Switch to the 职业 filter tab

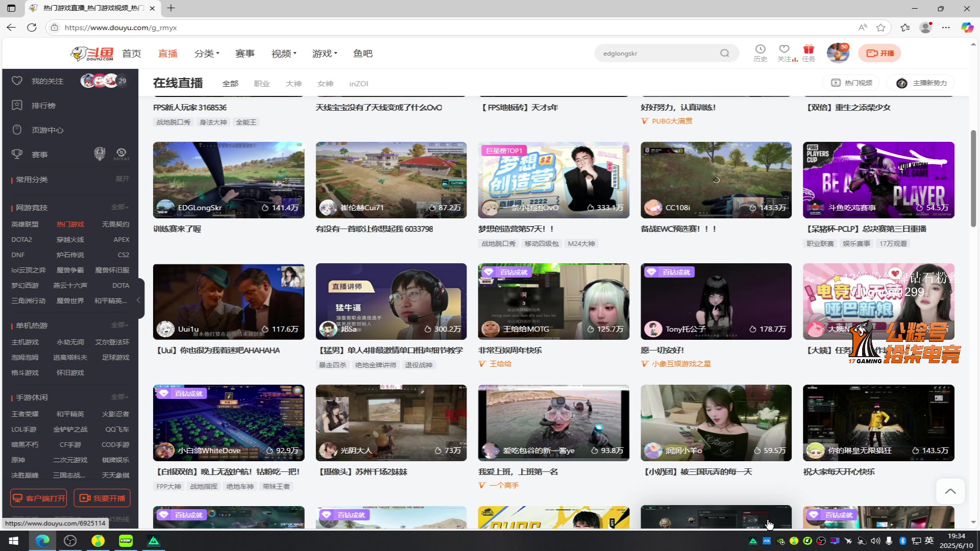coord(262,84)
